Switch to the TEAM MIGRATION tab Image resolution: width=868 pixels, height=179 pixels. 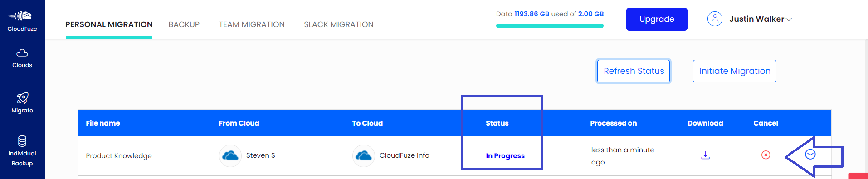tap(252, 24)
